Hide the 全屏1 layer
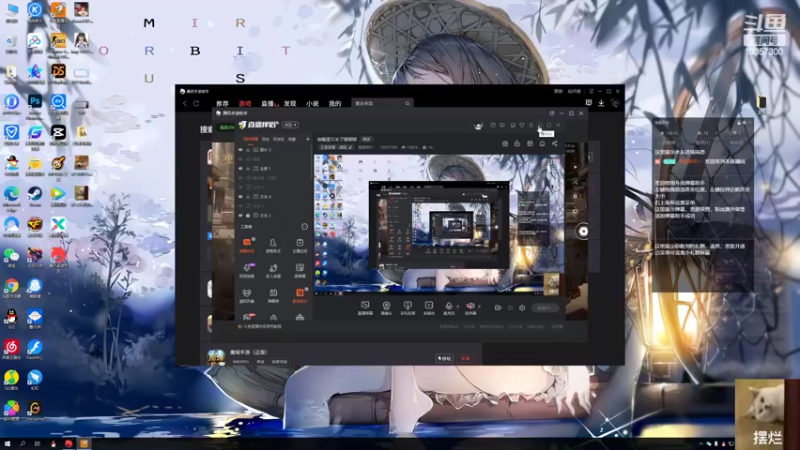Image resolution: width=800 pixels, height=450 pixels. pyautogui.click(x=241, y=168)
